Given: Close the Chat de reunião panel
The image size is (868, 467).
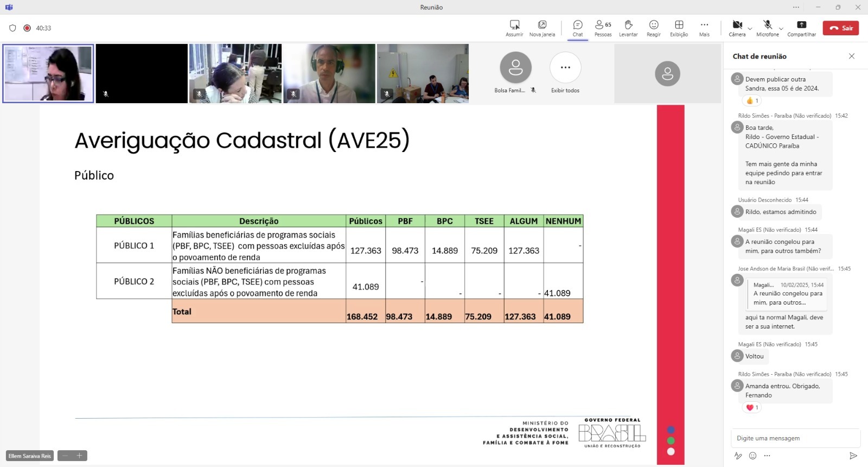Looking at the screenshot, I should point(852,56).
